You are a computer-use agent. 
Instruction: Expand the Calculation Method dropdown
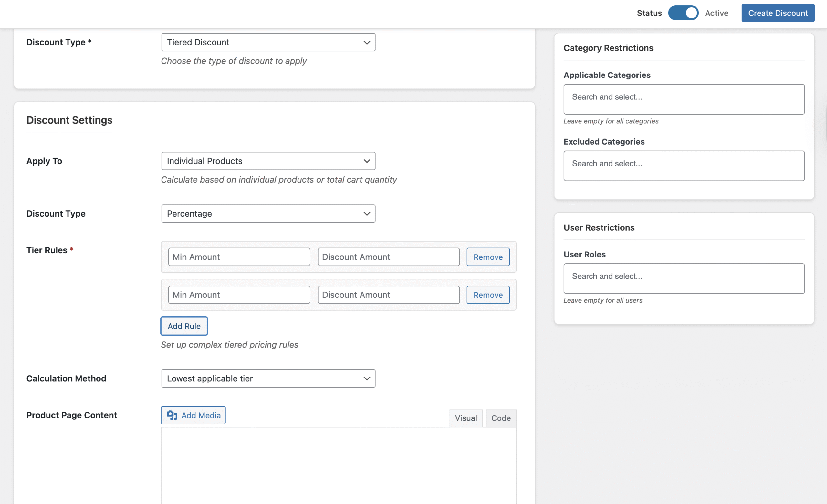(268, 378)
